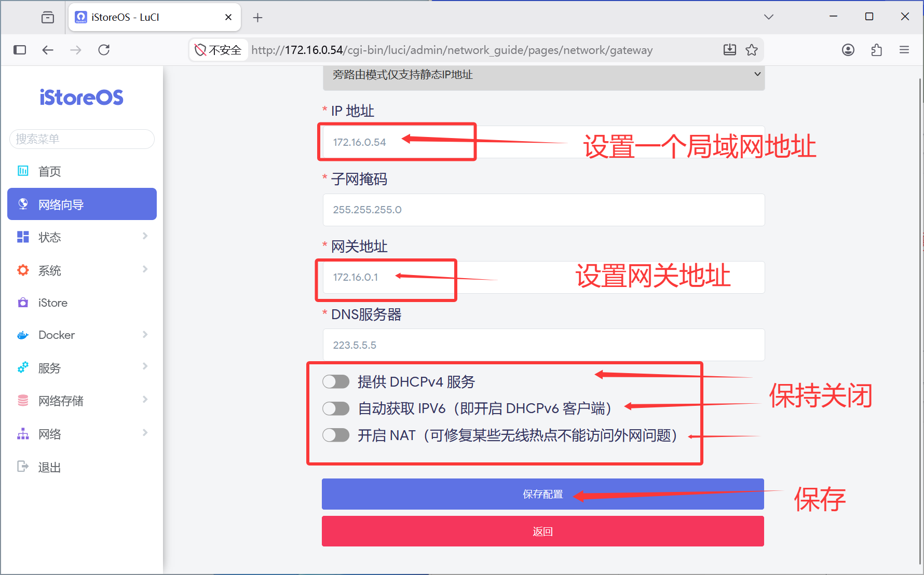This screenshot has height=575, width=924.
Task: Expand the 网络 submenu chevron
Action: pyautogui.click(x=145, y=433)
